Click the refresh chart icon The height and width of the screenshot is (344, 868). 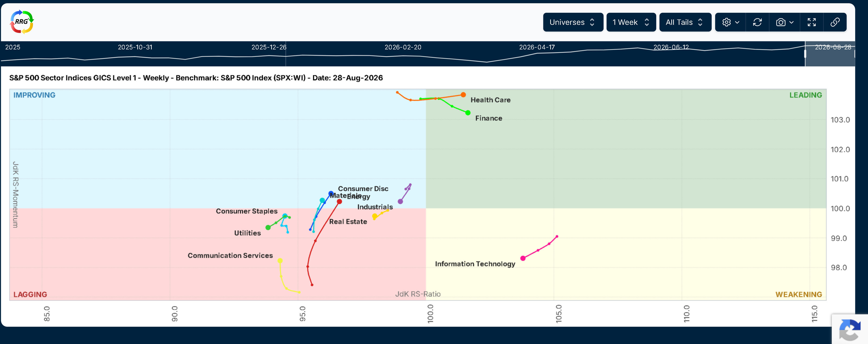click(758, 22)
